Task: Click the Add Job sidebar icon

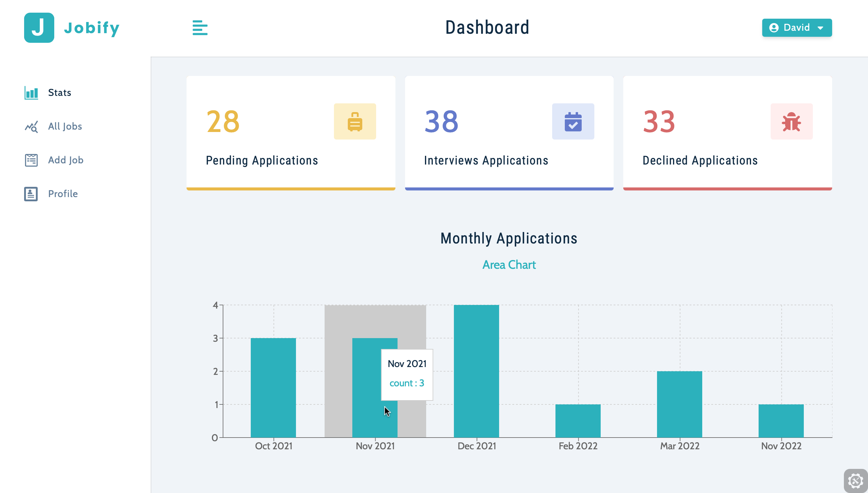Action: pyautogui.click(x=30, y=160)
